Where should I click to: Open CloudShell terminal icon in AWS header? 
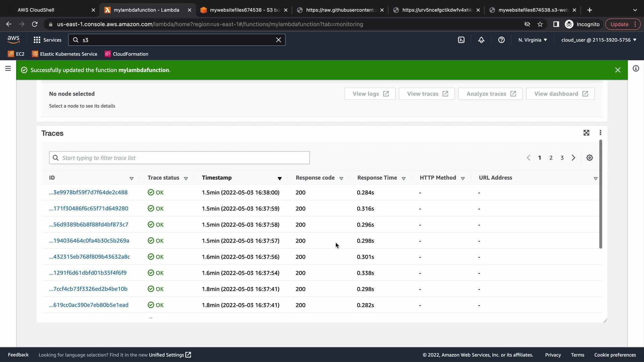click(461, 40)
